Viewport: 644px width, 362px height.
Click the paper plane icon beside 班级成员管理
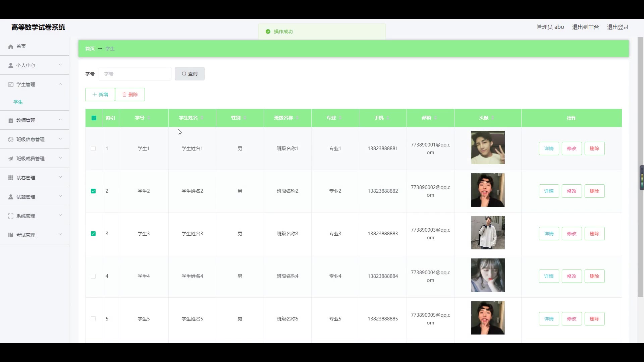pos(11,159)
